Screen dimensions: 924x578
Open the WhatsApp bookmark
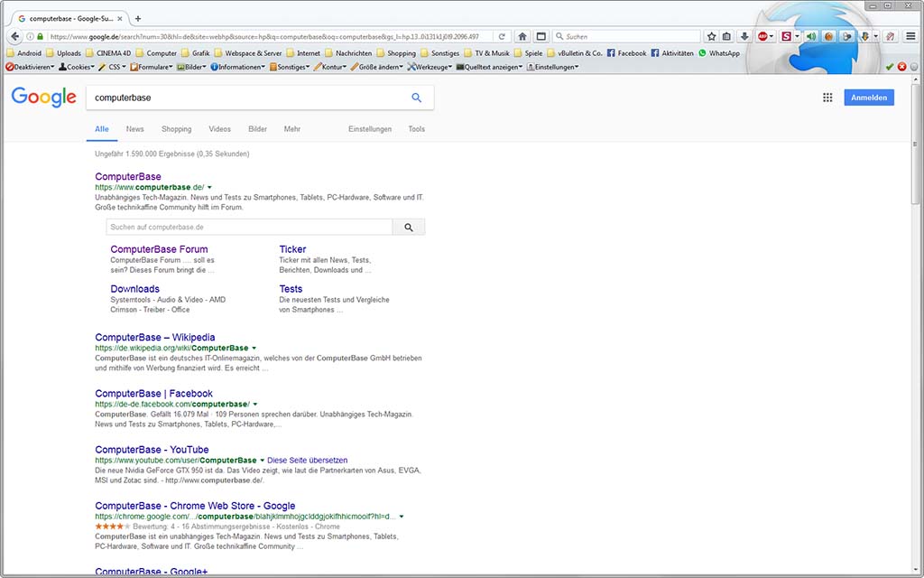click(719, 53)
